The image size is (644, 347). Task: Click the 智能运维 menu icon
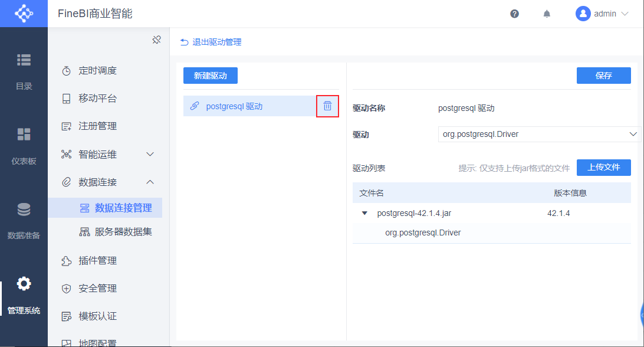click(66, 154)
